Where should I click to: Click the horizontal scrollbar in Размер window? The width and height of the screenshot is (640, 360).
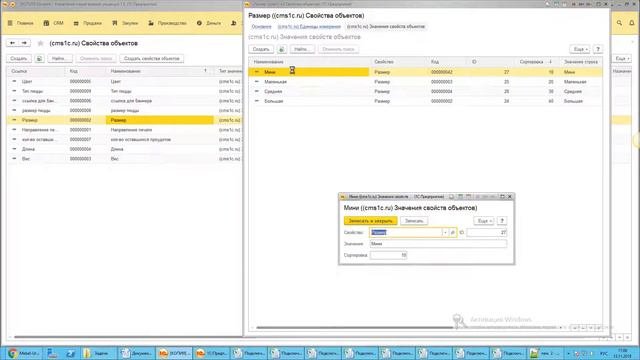[354, 327]
